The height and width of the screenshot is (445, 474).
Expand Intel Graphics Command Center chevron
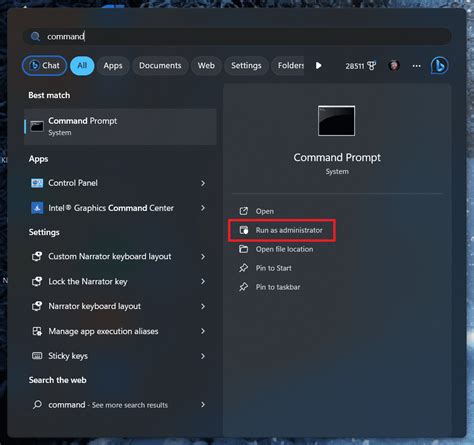(203, 208)
